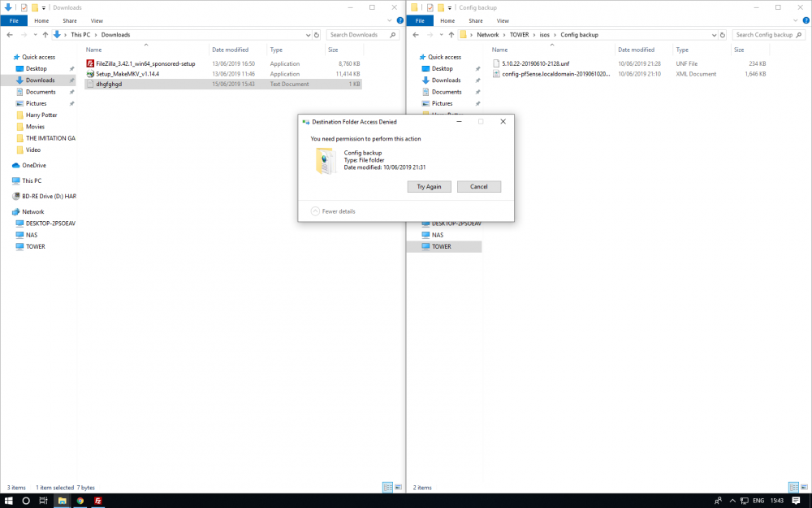Open THE IMITATION GA folder in sidebar
The width and height of the screenshot is (812, 508).
[x=50, y=138]
